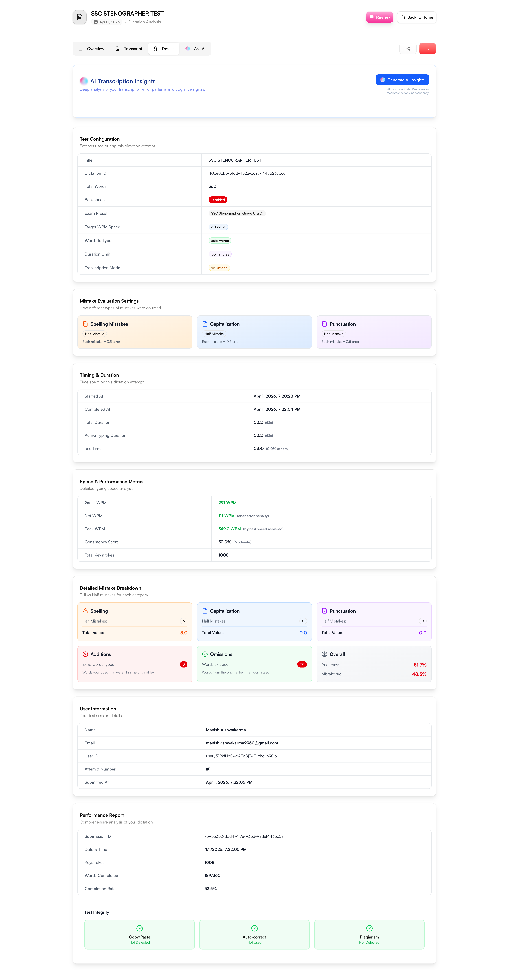The image size is (509, 980).
Task: Click the Consistency Score value 52.0%
Action: pyautogui.click(x=225, y=542)
